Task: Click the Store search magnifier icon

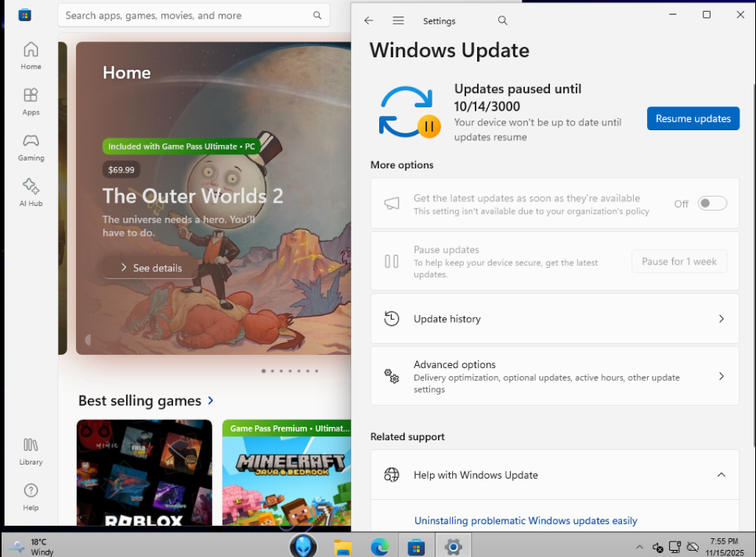Action: point(317,16)
